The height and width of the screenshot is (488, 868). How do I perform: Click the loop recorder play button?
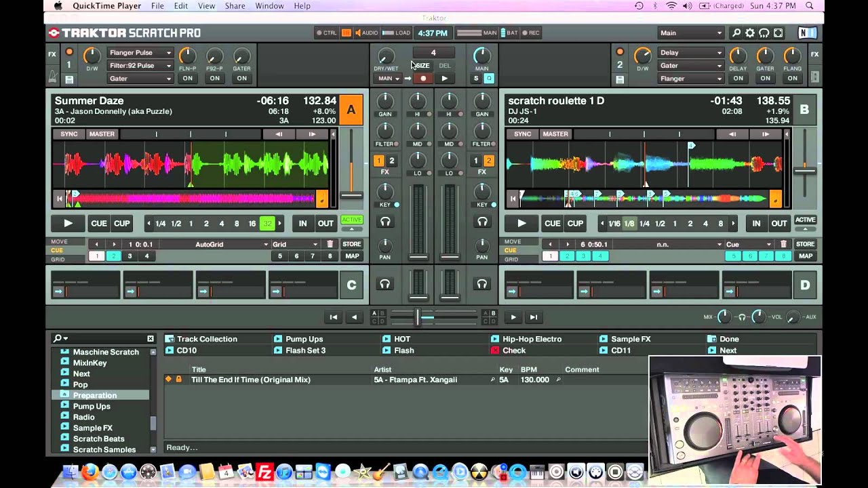tap(444, 79)
